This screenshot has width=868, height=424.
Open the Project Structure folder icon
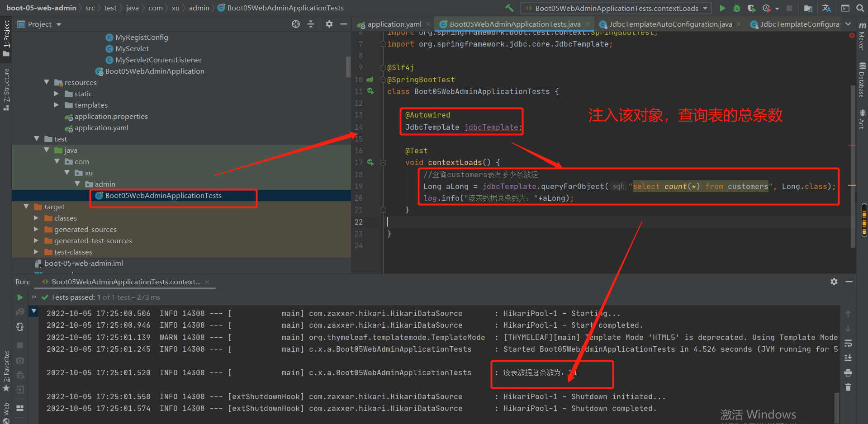808,8
